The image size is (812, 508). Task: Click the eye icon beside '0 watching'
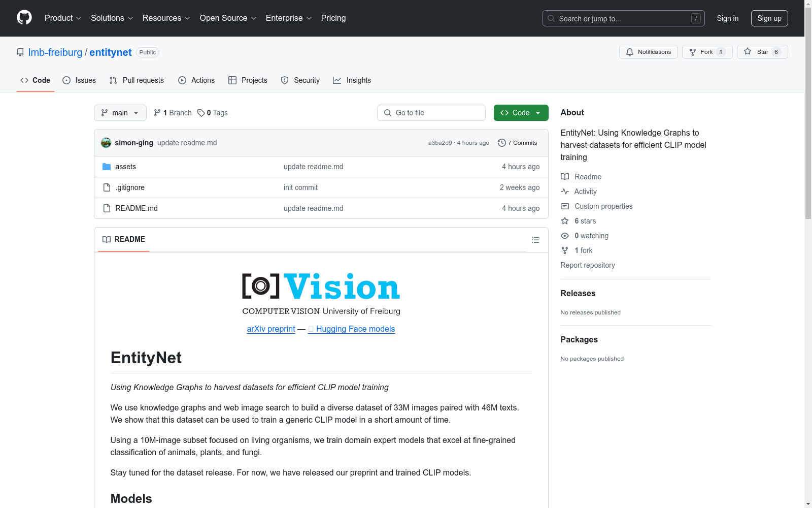coord(565,236)
